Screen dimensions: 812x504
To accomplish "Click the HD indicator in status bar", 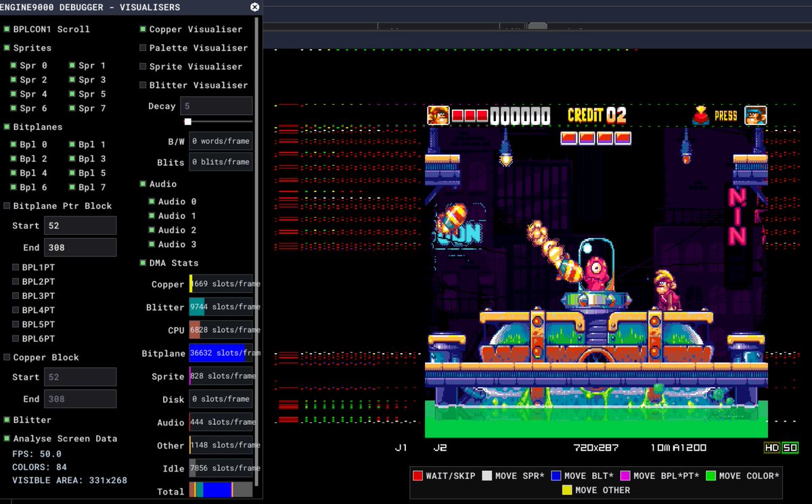I will point(772,448).
